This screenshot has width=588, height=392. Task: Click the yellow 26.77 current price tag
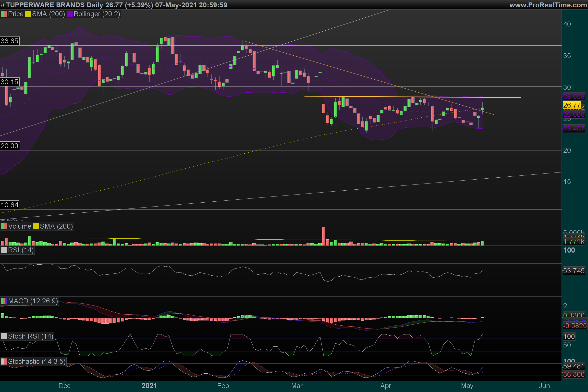pos(572,105)
